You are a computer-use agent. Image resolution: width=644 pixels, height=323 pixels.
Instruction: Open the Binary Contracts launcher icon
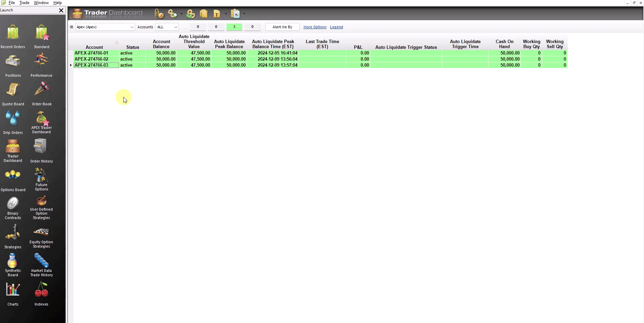[x=13, y=204]
